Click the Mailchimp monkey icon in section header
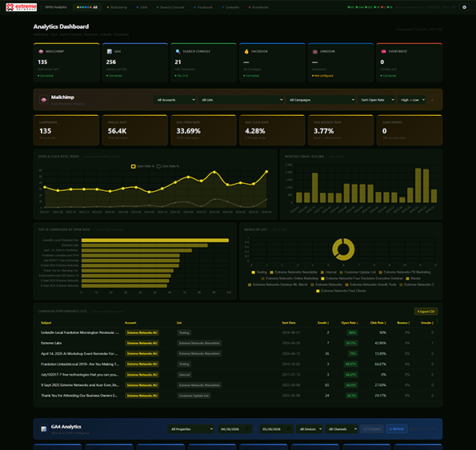 pyautogui.click(x=44, y=100)
